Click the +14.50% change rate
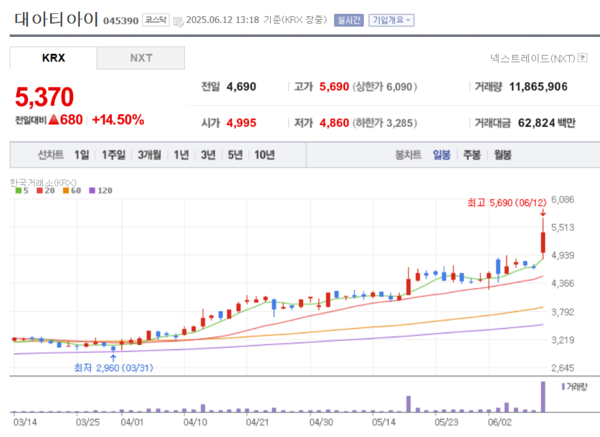This screenshot has width=600, height=437. pyautogui.click(x=118, y=120)
